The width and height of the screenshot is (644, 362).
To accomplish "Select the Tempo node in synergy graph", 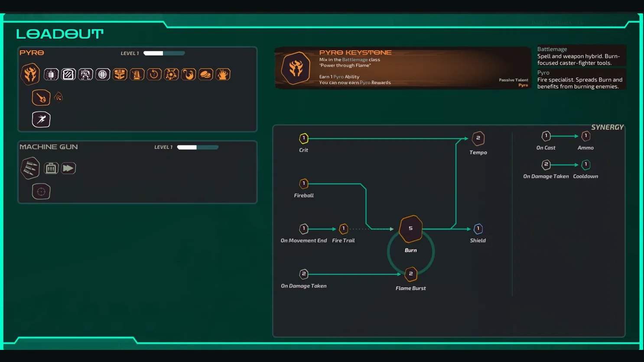I will pos(478,139).
